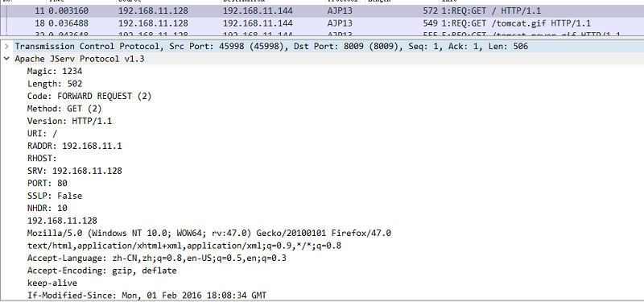Collapse the Apache JServ Protocol v1.3 section
Screen dimensions: 644x302
click(x=6, y=59)
